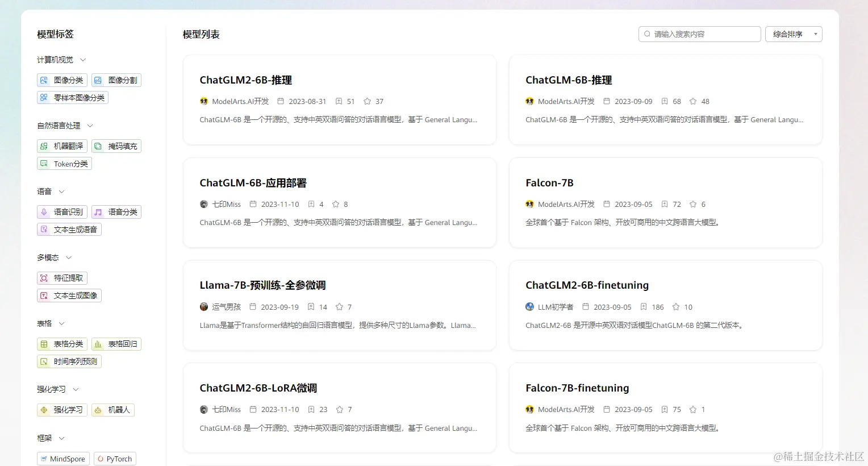This screenshot has width=868, height=466.
Task: Click the 七印Miss avatar on ChatGLM-6B-应用部署 card
Action: coord(204,204)
